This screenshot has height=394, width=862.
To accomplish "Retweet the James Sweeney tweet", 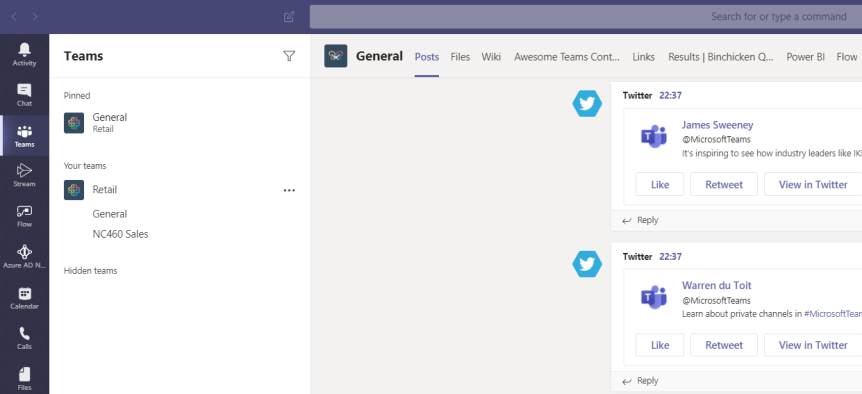I will click(x=724, y=184).
